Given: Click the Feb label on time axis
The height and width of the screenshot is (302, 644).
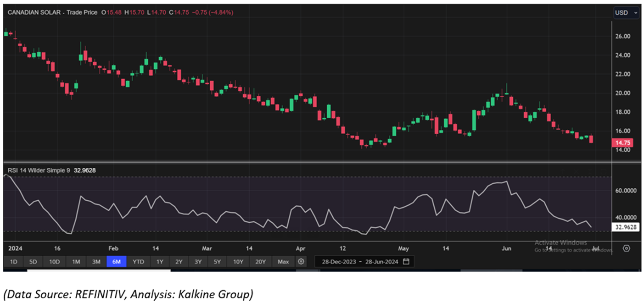Looking at the screenshot, I should click(x=113, y=248).
